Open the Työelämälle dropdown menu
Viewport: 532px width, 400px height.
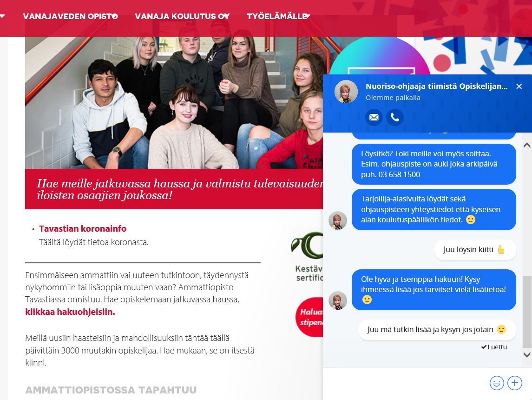279,16
